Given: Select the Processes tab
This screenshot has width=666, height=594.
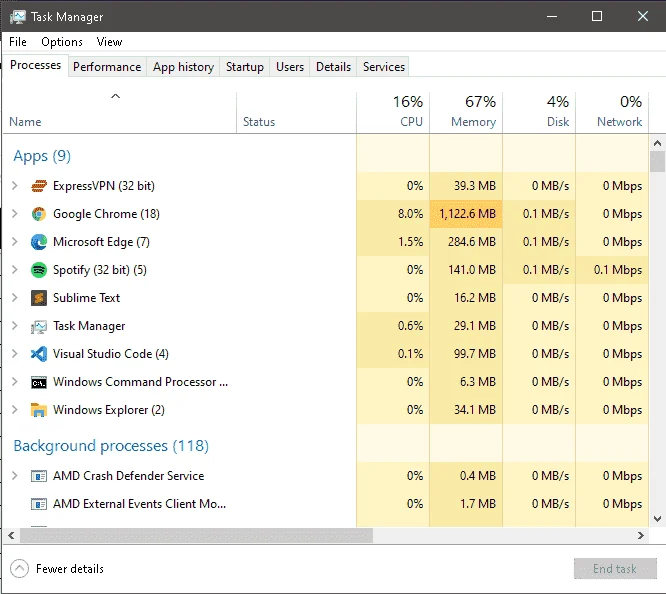Looking at the screenshot, I should 36,65.
